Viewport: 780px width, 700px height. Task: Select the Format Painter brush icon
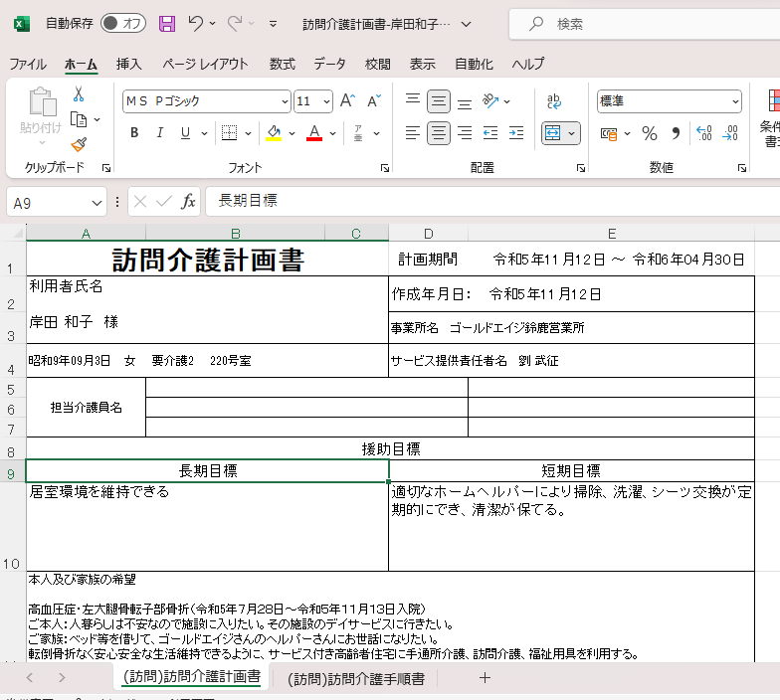(79, 145)
